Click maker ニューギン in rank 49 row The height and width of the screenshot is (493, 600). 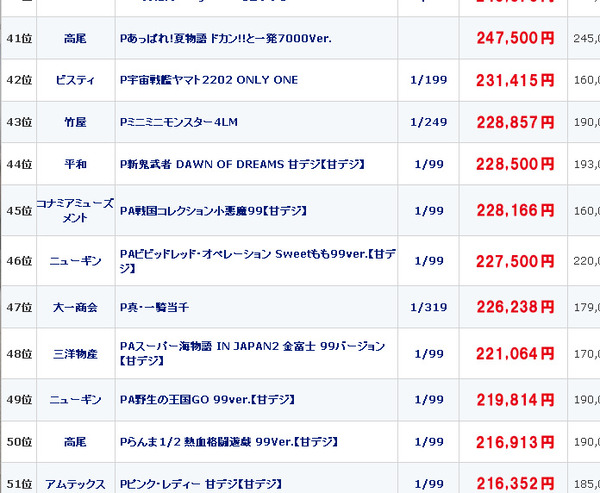[75, 400]
